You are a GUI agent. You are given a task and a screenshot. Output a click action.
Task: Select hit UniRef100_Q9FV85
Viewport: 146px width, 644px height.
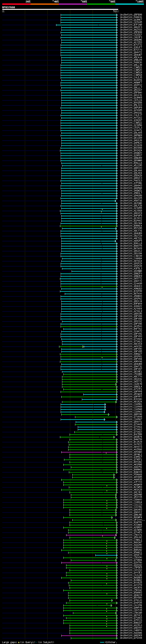131,352
